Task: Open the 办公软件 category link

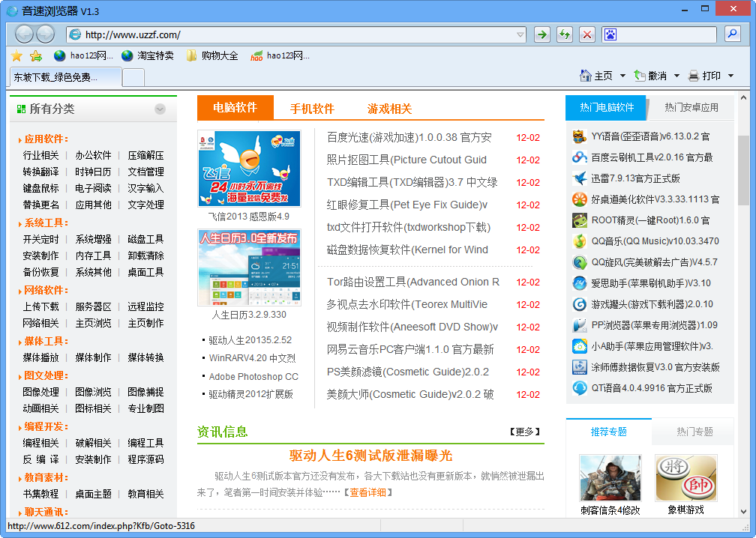Action: tap(93, 155)
